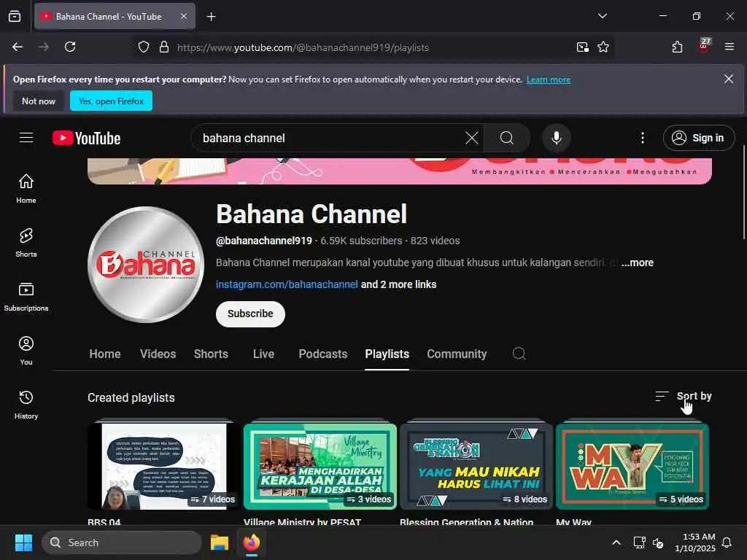The image size is (747, 560).
Task: Click the Subscribe button
Action: [x=250, y=314]
